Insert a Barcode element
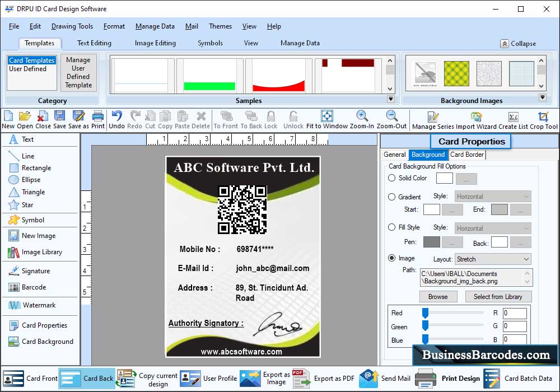The height and width of the screenshot is (392, 560). (27, 287)
